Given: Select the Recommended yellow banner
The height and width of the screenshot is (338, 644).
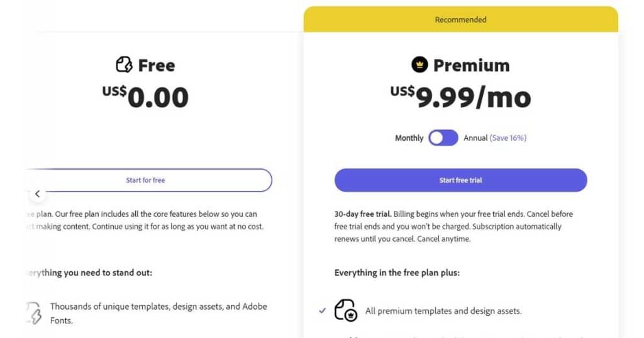Looking at the screenshot, I should point(461,19).
